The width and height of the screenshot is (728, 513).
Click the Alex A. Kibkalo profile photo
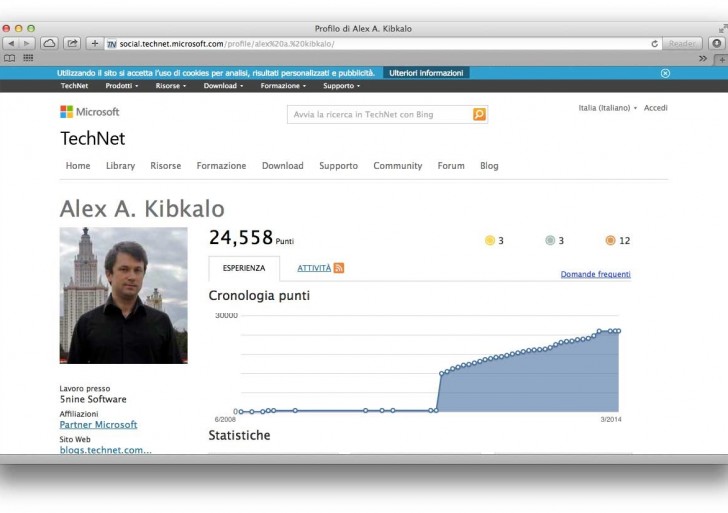(123, 295)
